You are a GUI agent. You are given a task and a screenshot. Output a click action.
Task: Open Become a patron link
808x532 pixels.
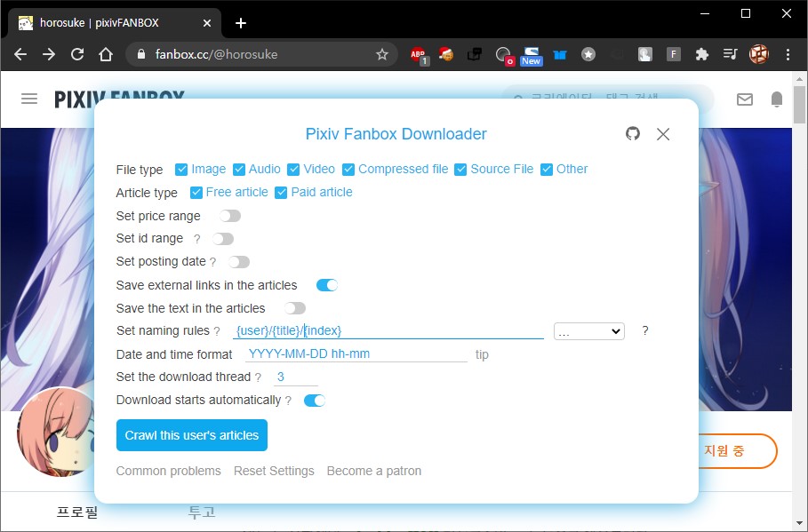click(374, 472)
